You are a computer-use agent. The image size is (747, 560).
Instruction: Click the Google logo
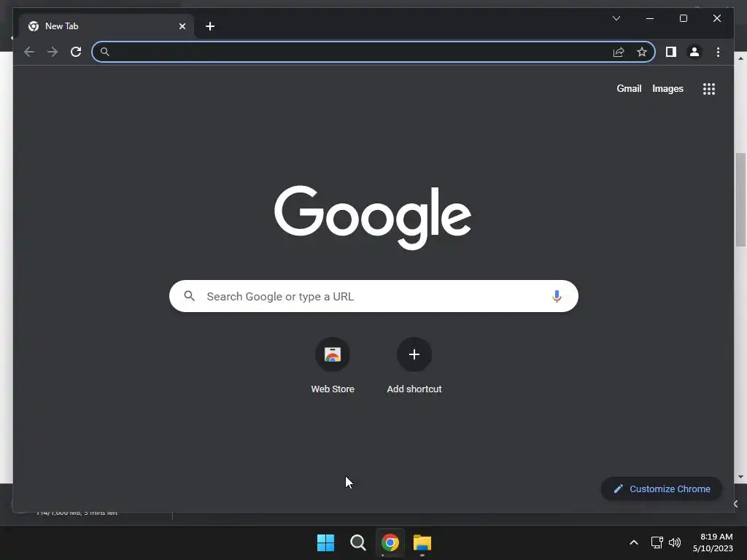(x=373, y=217)
